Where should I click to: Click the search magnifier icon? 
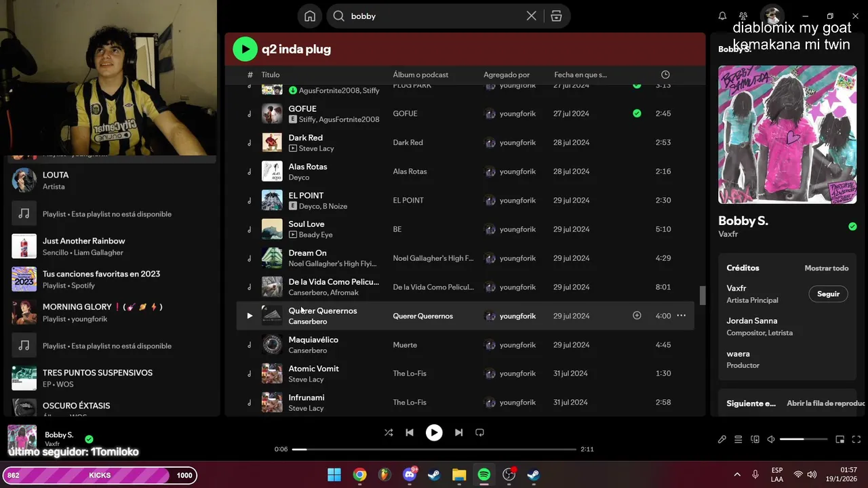click(339, 16)
